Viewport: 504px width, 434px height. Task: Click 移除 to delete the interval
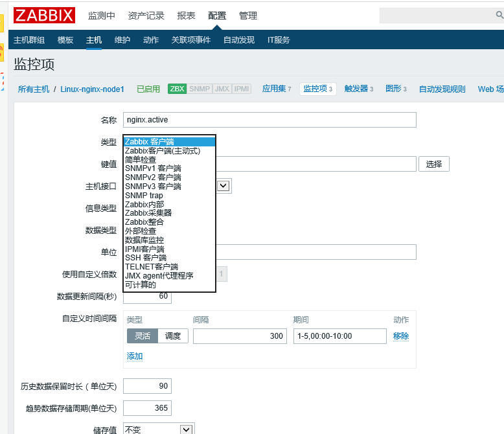401,336
